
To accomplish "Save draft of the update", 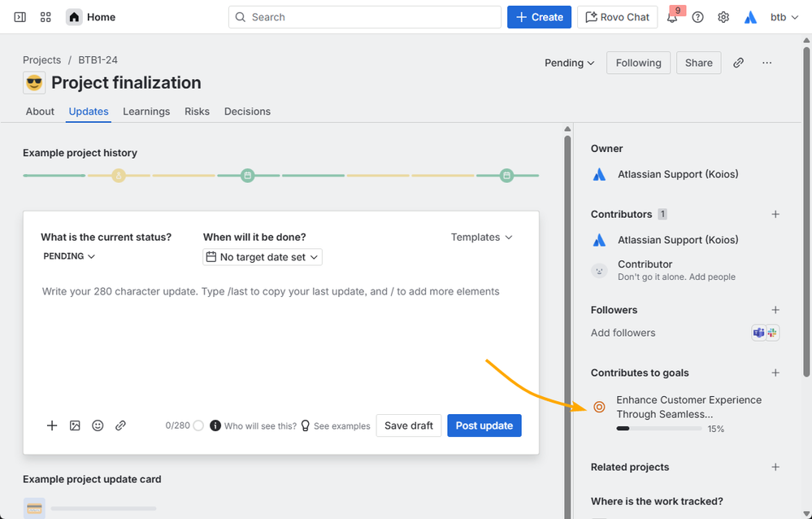I will tap(409, 425).
